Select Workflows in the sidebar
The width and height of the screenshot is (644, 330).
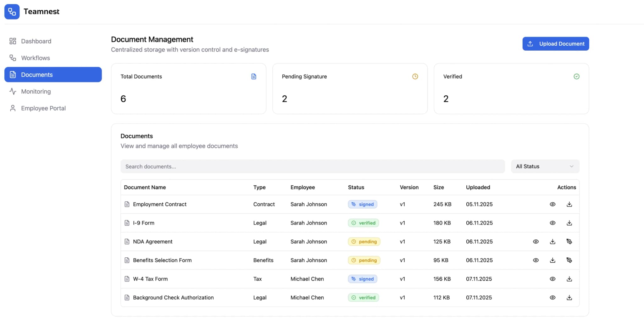35,58
